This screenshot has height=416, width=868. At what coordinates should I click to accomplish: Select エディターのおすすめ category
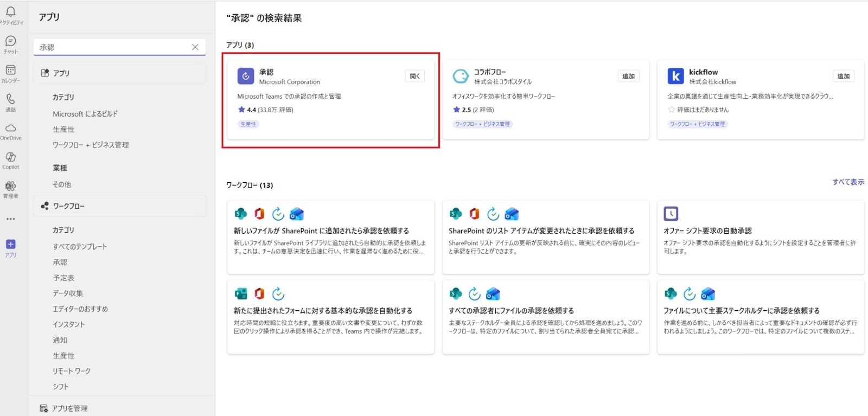(x=80, y=309)
